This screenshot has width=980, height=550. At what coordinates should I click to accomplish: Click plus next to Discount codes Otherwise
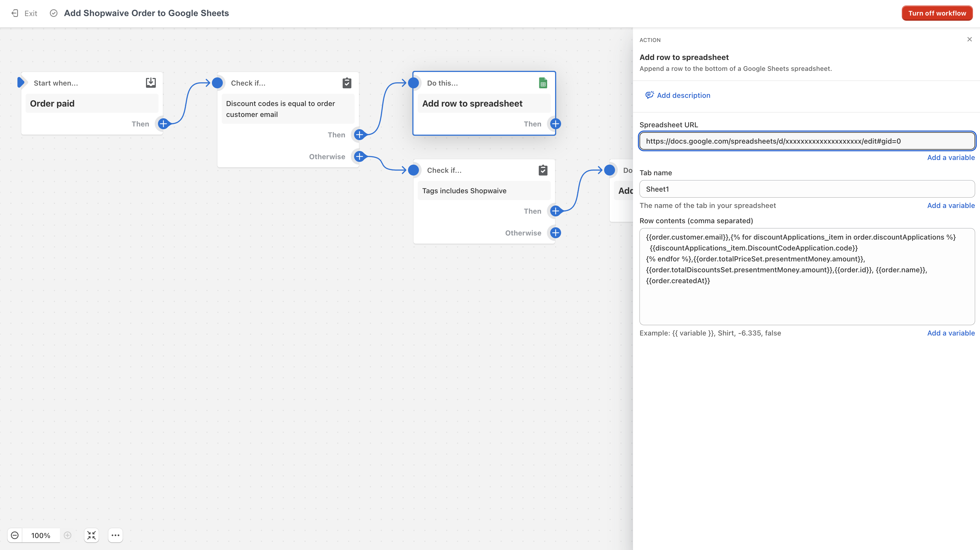[x=359, y=156]
